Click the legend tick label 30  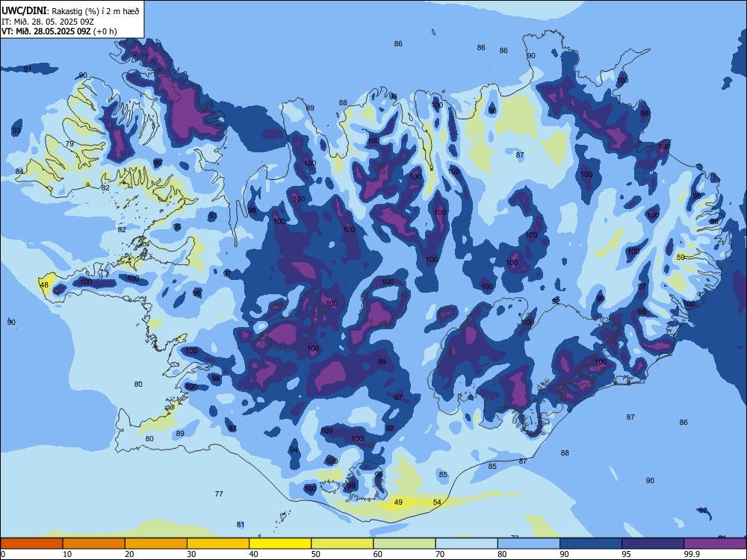191,554
